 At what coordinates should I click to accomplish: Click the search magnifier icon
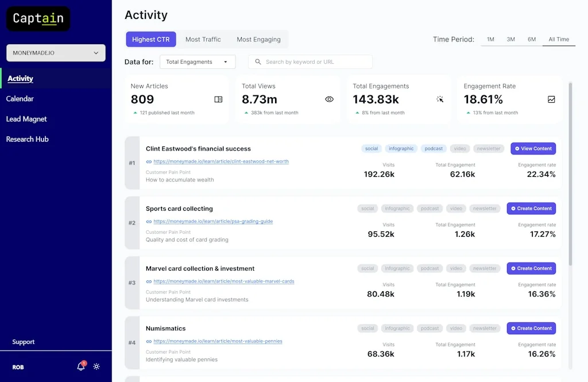coord(258,62)
